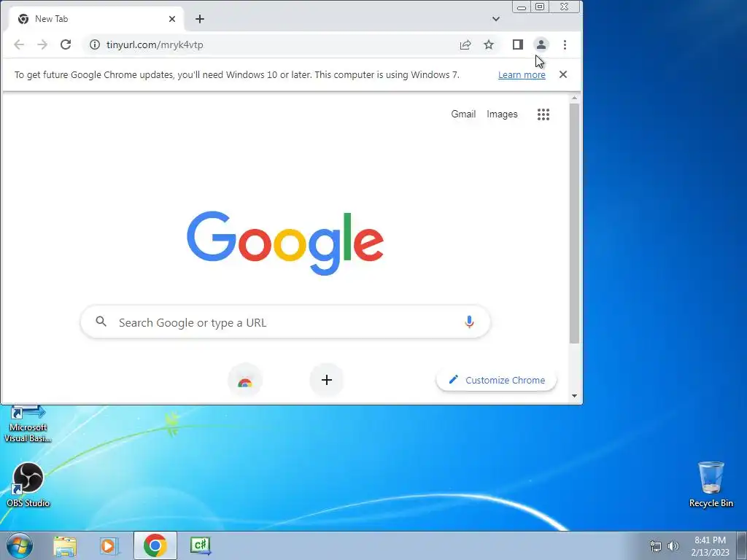747x560 pixels.
Task: Select the Microsoft Visual Basic desktop shortcut
Action: (28, 424)
